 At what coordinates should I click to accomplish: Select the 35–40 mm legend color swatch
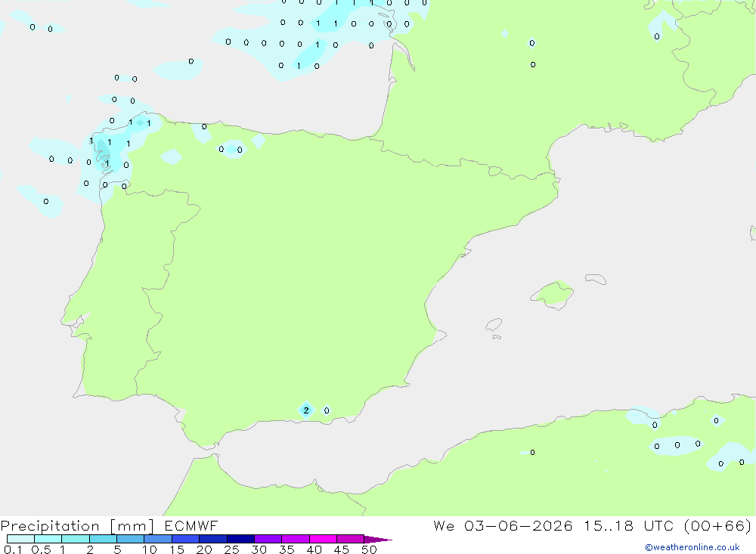pos(296,539)
